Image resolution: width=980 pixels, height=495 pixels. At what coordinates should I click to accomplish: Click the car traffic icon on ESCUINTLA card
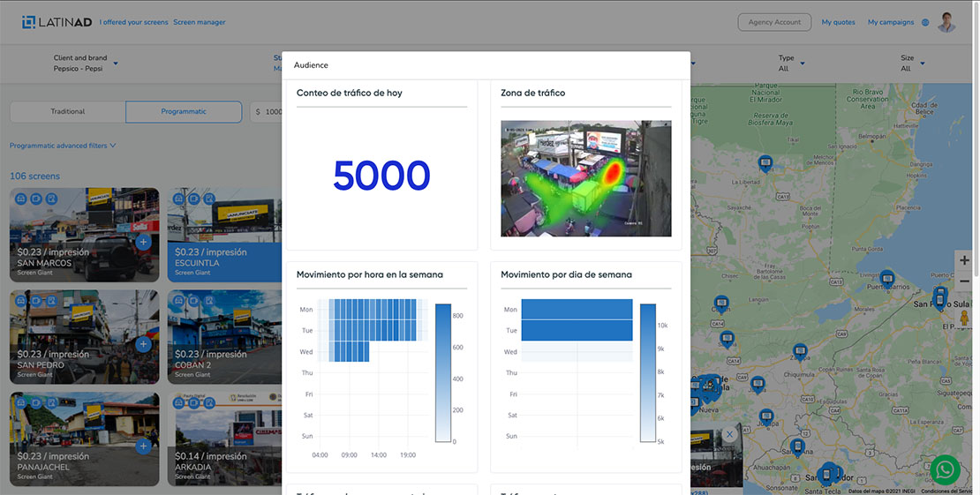(178, 199)
